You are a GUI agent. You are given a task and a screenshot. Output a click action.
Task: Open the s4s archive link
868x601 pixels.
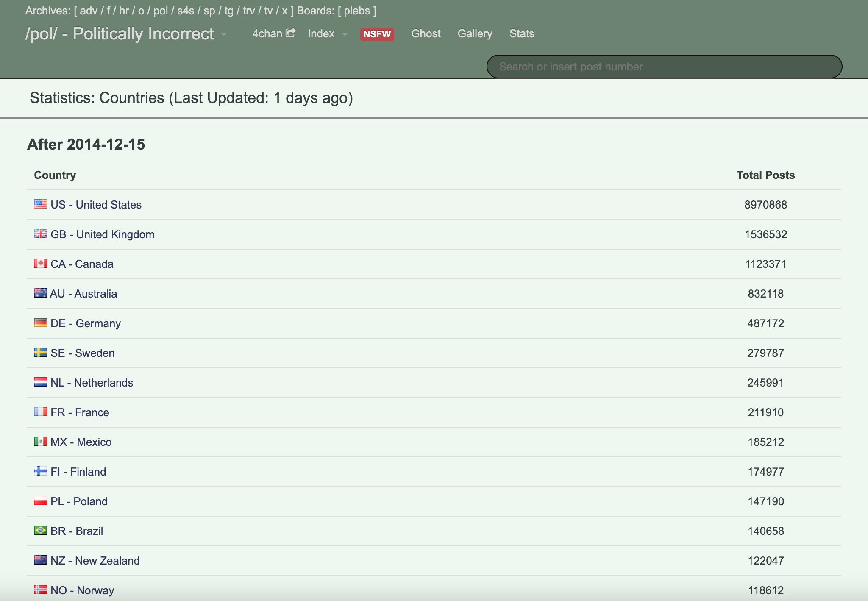186,11
